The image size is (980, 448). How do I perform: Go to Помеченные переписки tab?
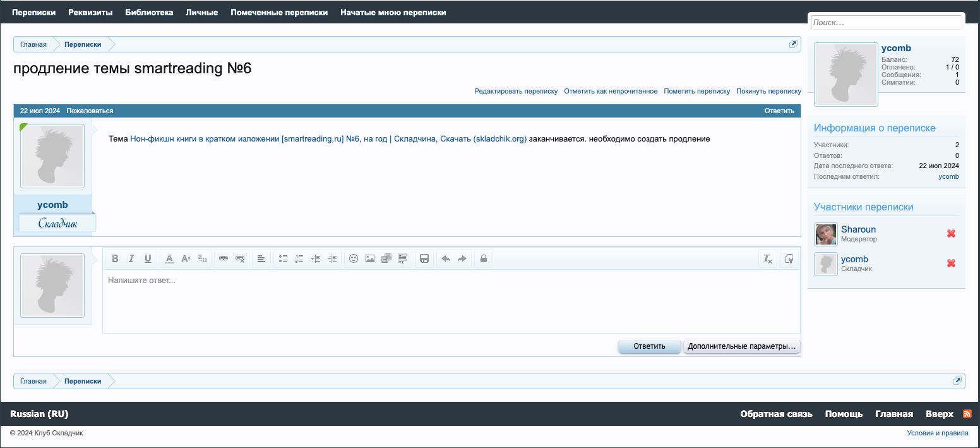coord(279,12)
